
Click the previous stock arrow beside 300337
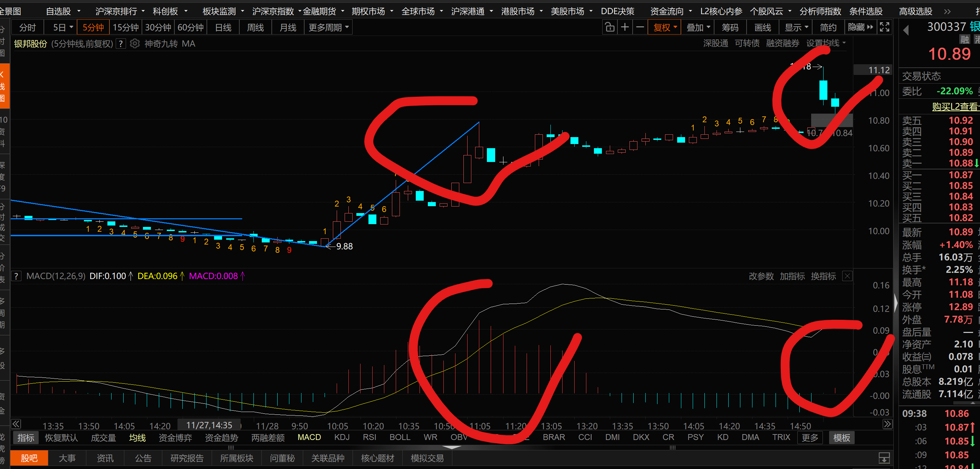(x=906, y=30)
